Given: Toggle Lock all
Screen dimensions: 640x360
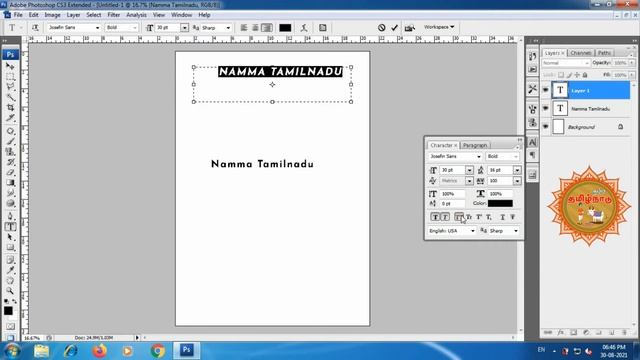Looking at the screenshot, I should [x=585, y=75].
